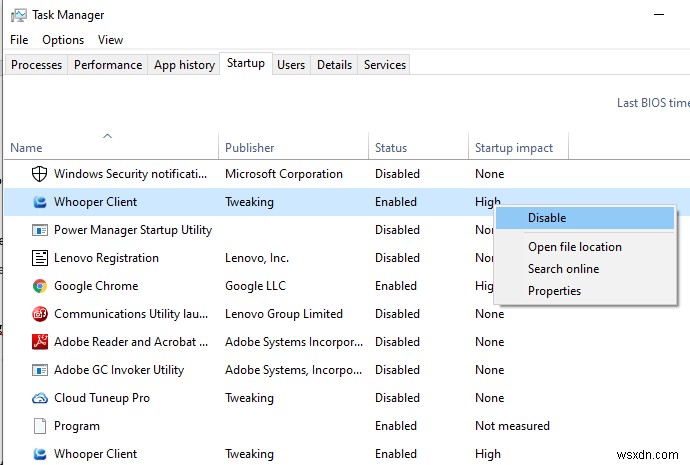
Task: Sort by Status column header
Action: coord(391,148)
